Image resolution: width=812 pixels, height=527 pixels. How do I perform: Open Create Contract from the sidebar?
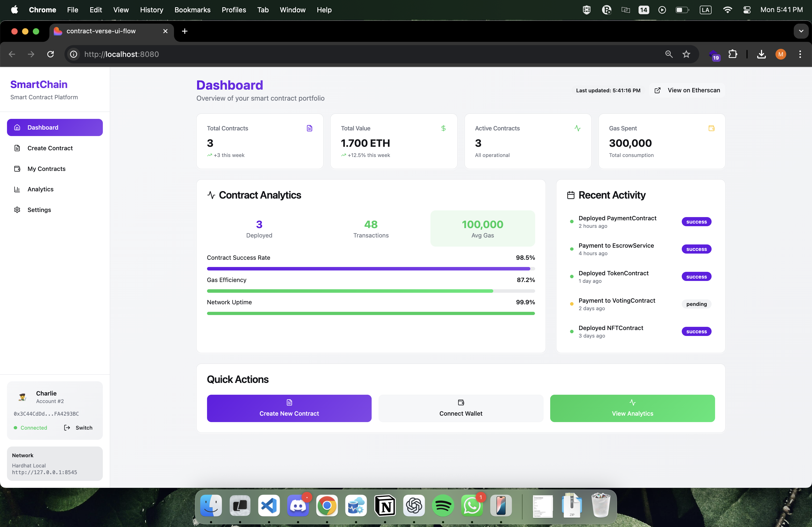(50, 148)
